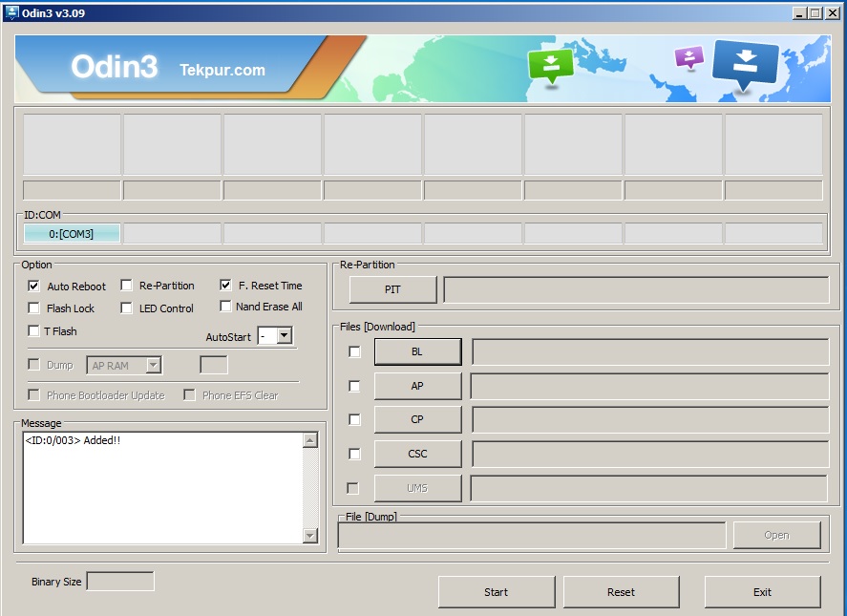The image size is (847, 616).
Task: Click the checkbox beside the UMS button
Action: tap(352, 488)
